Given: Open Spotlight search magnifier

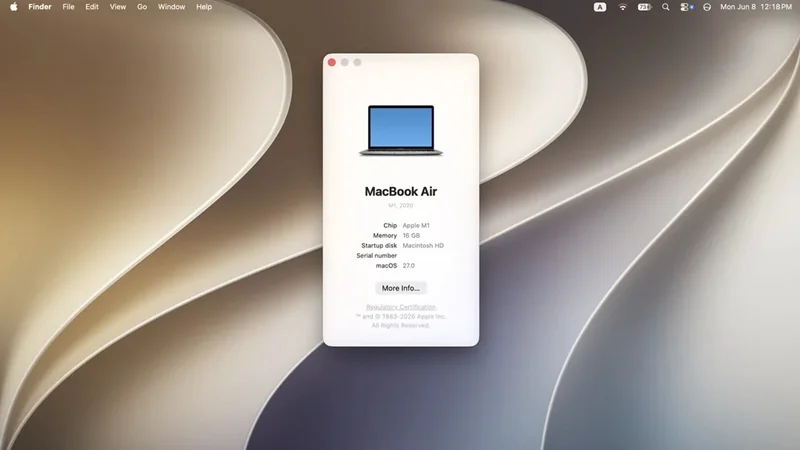Looking at the screenshot, I should (x=666, y=7).
